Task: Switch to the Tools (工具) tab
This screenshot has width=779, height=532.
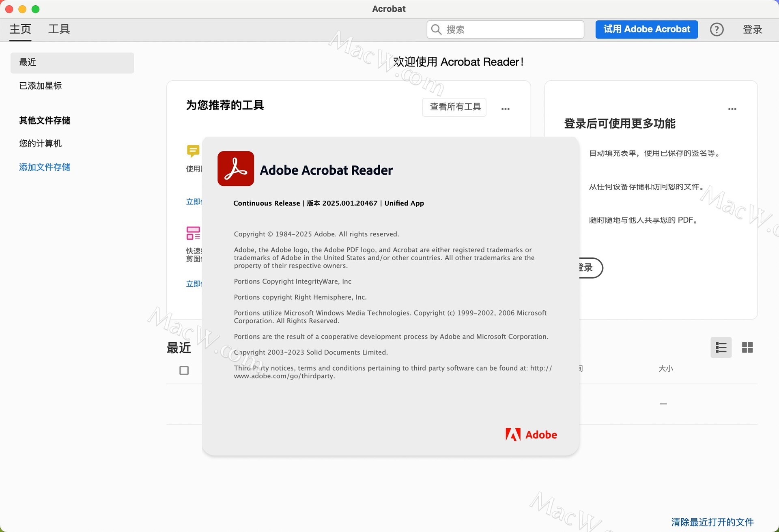Action: click(59, 29)
